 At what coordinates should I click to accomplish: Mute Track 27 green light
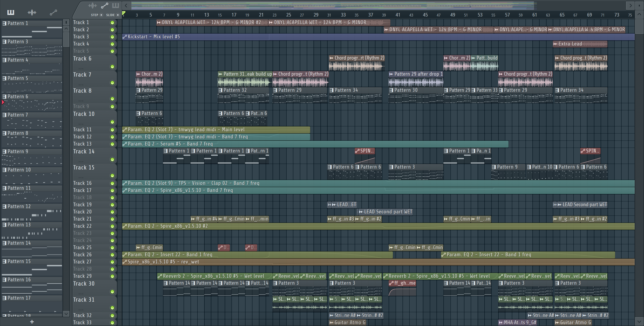[x=112, y=262]
